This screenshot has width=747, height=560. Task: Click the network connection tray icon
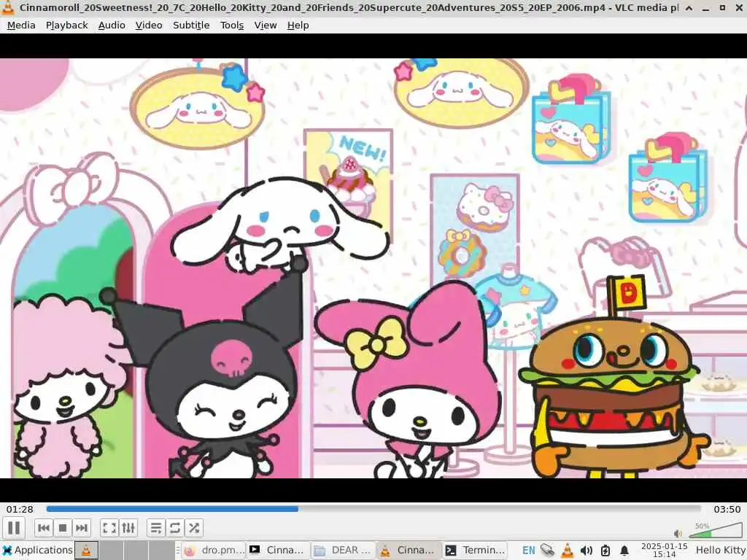548,551
